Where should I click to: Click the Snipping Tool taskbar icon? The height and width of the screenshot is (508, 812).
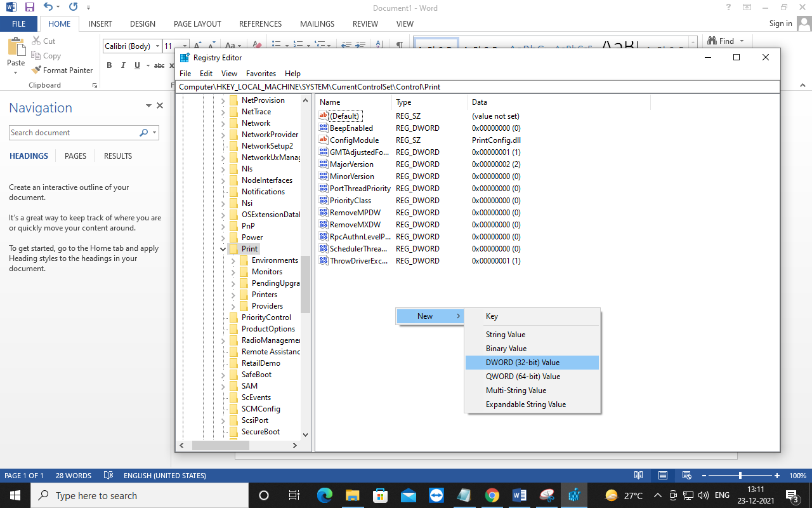click(x=547, y=495)
